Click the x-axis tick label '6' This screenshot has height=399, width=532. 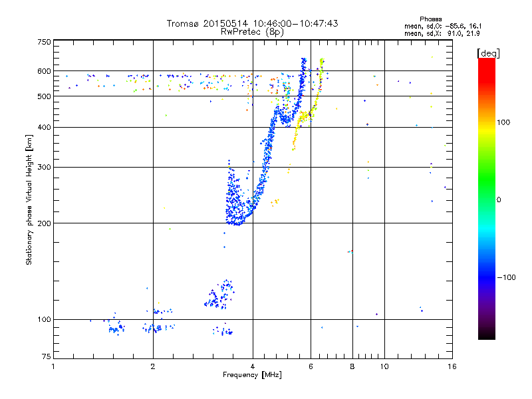pos(311,366)
